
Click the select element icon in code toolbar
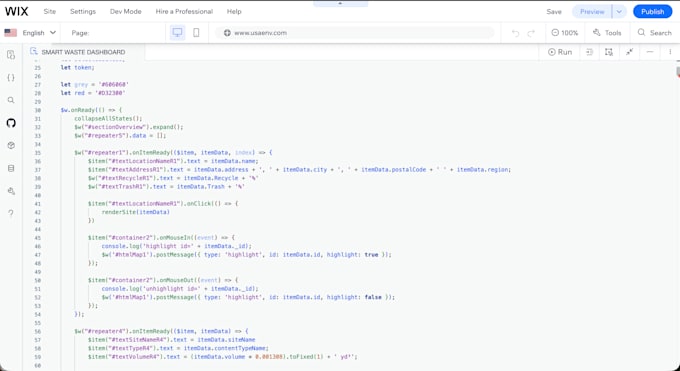(x=609, y=52)
